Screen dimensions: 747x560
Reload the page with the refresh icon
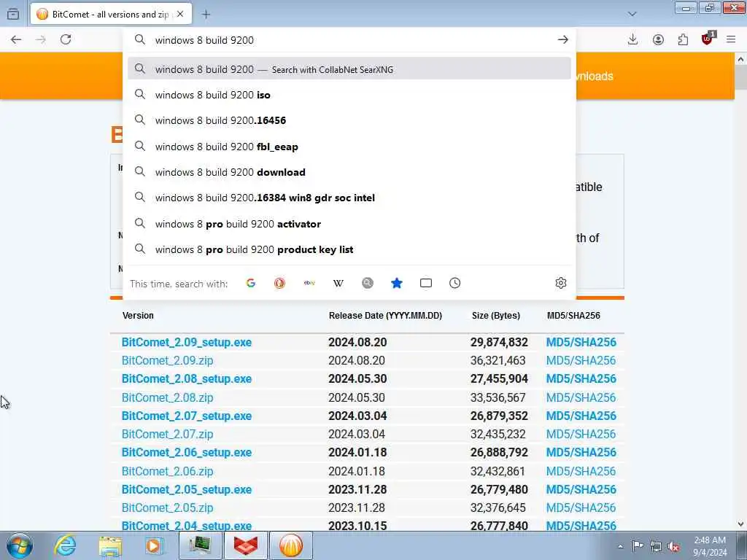click(66, 39)
